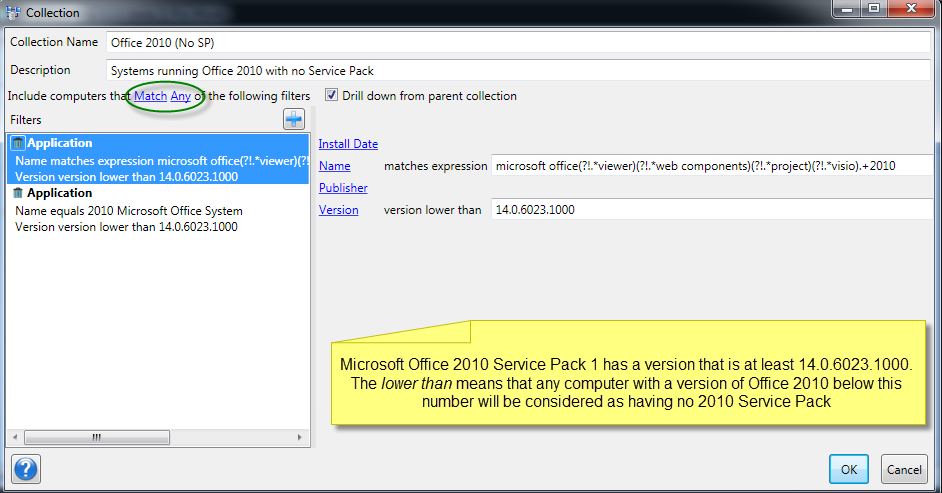The width and height of the screenshot is (942, 493).
Task: Click the Name filter link
Action: pyautogui.click(x=335, y=166)
